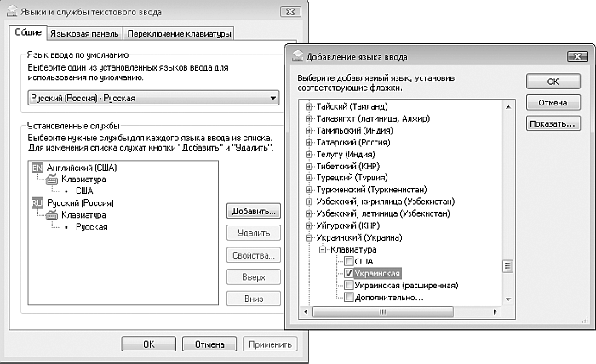Enable the США keyboard checkbox under Украинский
596x364 pixels.
coord(347,263)
